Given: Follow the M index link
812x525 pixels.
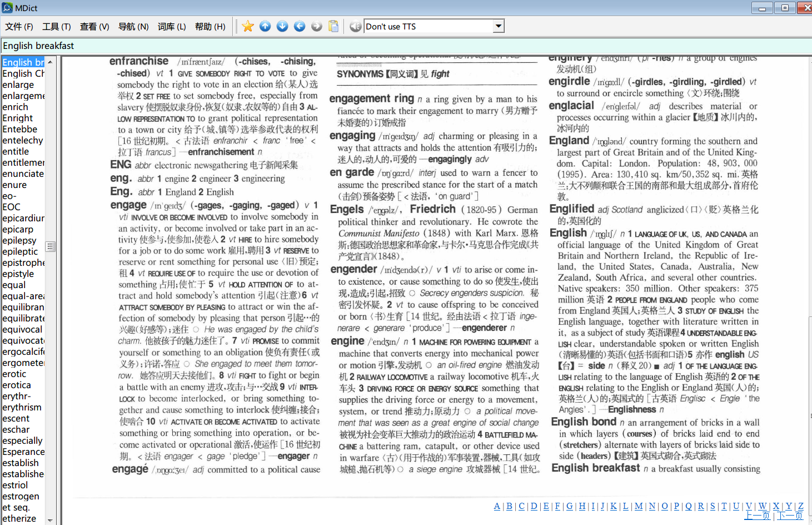Looking at the screenshot, I should pyautogui.click(x=639, y=506).
